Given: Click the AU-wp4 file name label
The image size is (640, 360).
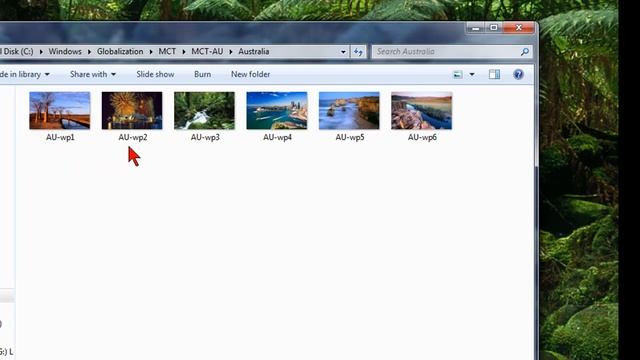Looking at the screenshot, I should point(277,138).
